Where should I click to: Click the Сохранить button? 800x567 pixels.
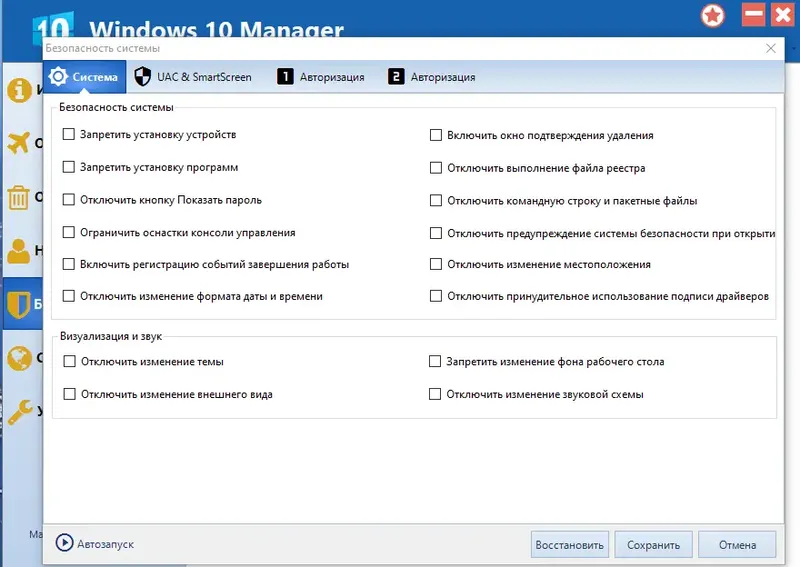pos(654,545)
